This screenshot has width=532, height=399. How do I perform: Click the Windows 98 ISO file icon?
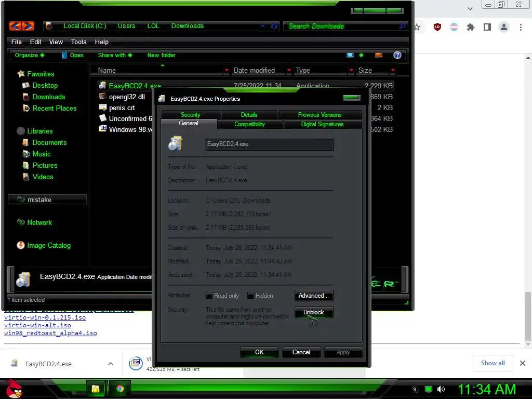102,129
